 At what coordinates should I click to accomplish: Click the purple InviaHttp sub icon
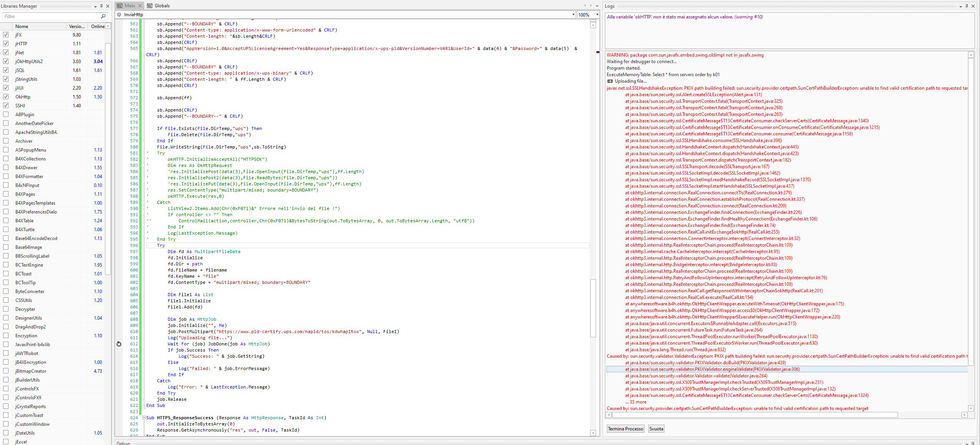119,15
